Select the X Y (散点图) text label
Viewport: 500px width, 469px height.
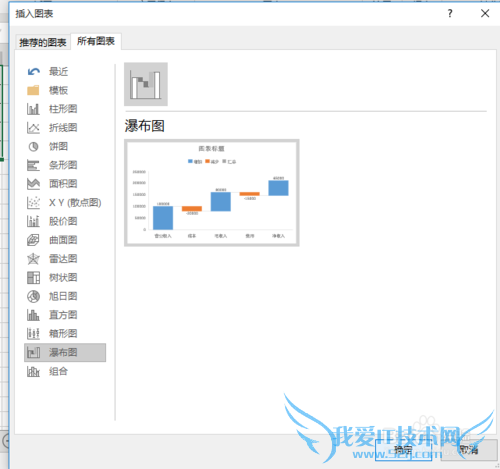point(75,202)
